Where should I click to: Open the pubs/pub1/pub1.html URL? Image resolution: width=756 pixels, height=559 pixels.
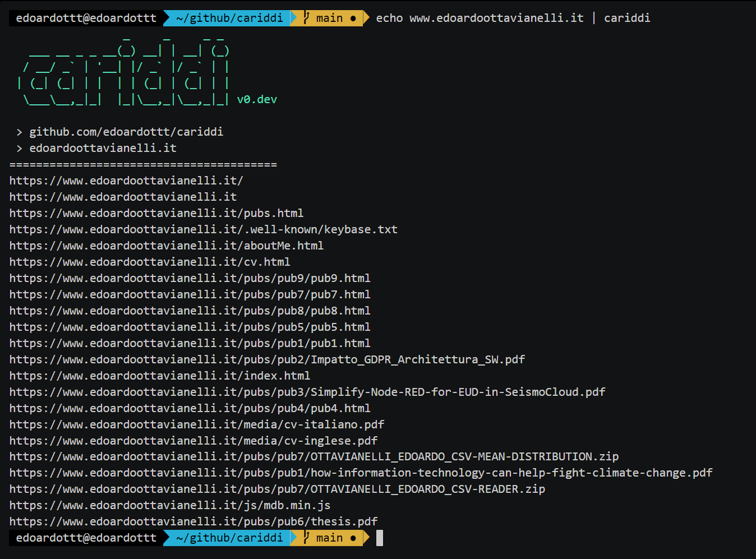(190, 344)
